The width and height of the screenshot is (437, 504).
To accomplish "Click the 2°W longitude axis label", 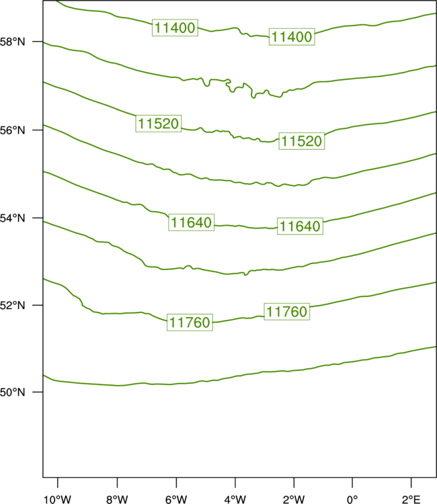I will click(294, 499).
